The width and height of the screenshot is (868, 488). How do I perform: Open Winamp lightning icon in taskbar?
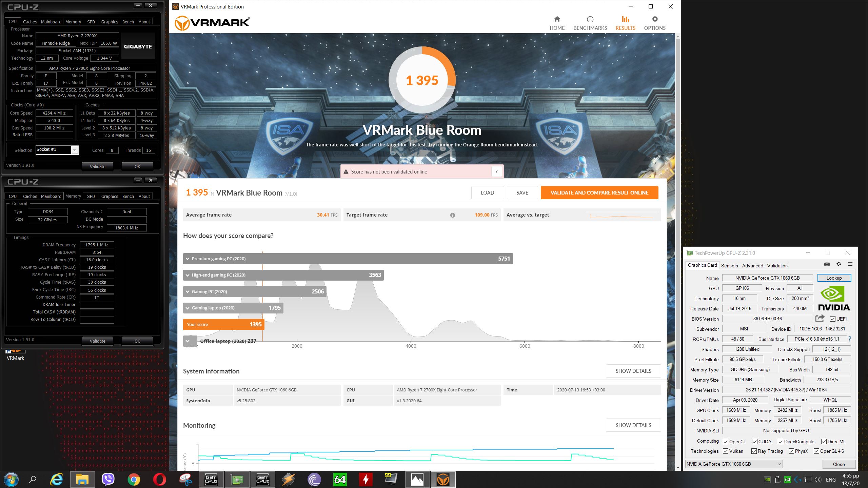point(289,479)
